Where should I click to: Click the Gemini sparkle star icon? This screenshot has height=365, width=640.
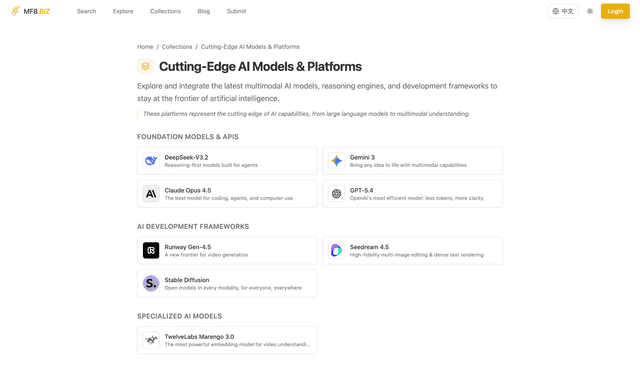pos(336,161)
